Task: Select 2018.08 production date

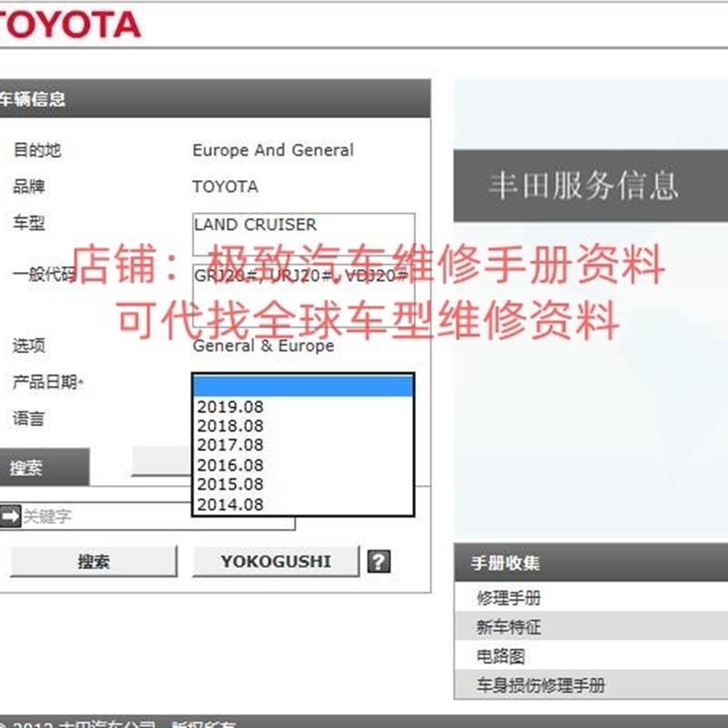Action: coord(303,426)
